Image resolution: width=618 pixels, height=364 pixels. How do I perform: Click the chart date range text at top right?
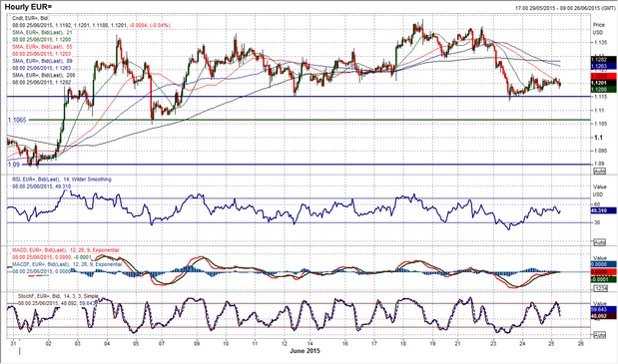point(565,8)
